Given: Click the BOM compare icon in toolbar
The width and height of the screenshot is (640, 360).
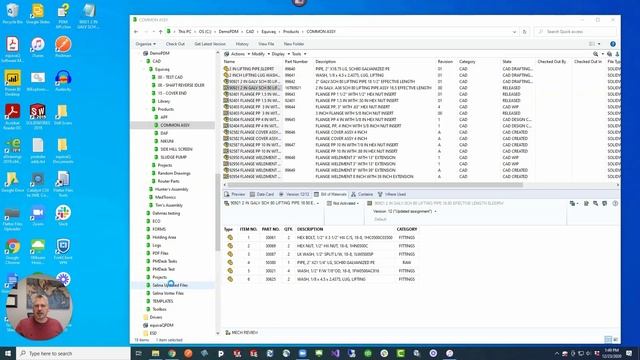Looking at the screenshot, I should click(x=596, y=203).
